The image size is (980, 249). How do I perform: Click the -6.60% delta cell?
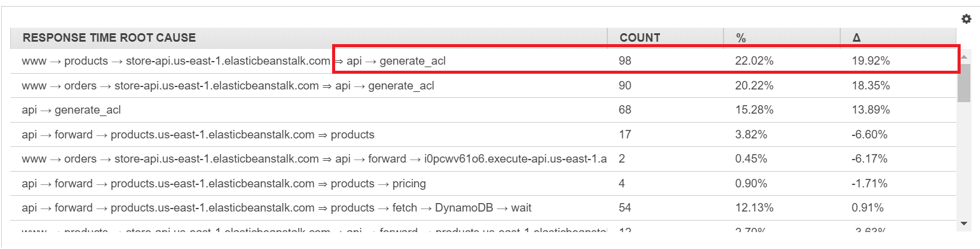coord(869,135)
